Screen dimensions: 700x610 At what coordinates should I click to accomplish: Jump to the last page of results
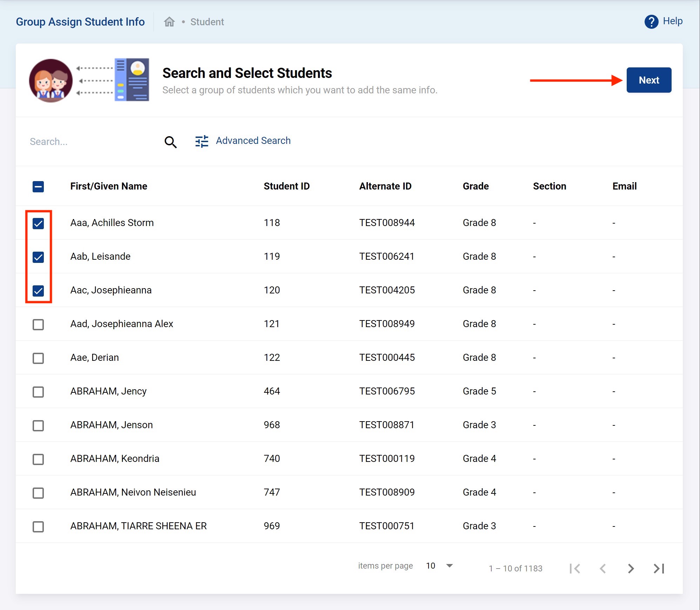click(x=659, y=568)
